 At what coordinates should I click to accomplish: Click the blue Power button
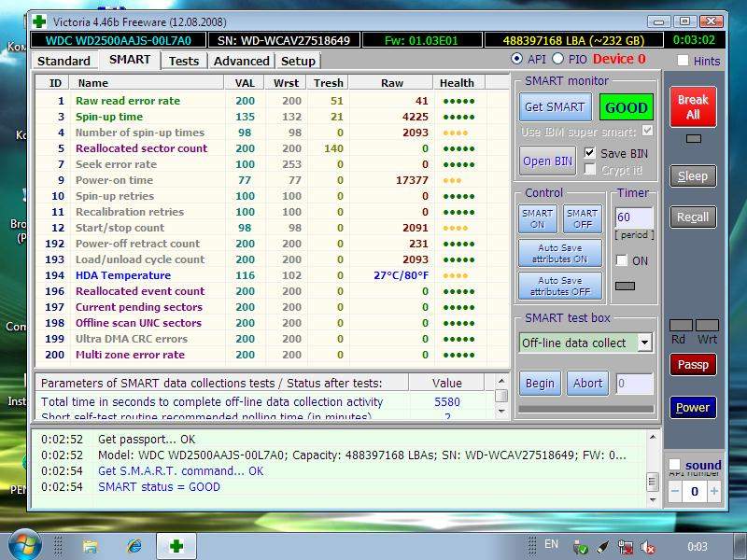pos(693,408)
